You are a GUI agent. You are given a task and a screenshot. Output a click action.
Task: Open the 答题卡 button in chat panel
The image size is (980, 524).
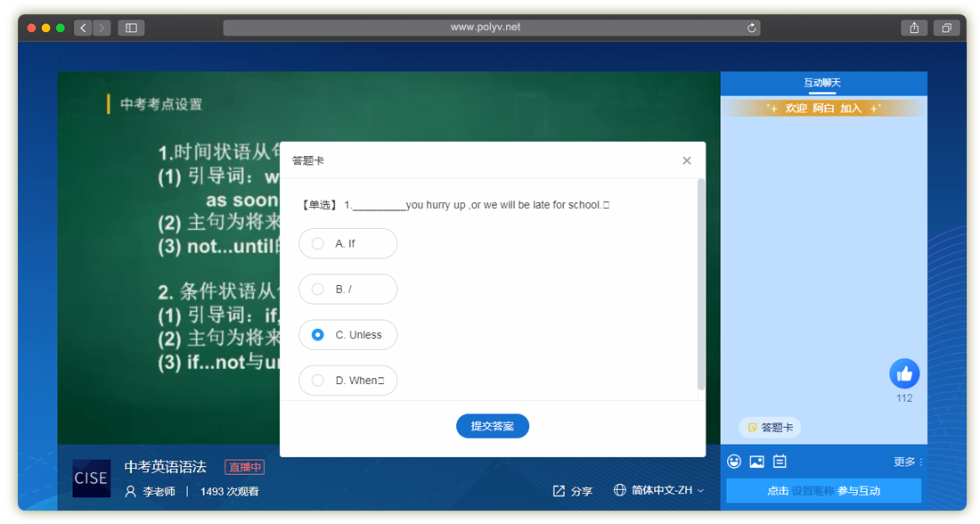tap(770, 428)
